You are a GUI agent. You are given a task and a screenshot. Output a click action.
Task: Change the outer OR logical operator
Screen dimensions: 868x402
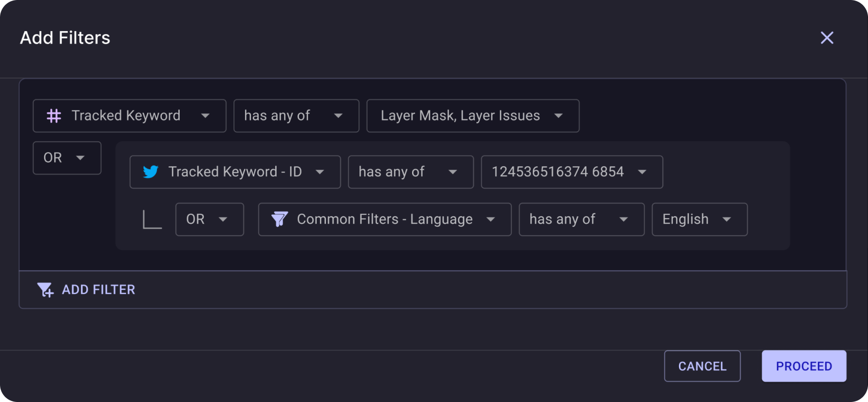[x=67, y=158]
